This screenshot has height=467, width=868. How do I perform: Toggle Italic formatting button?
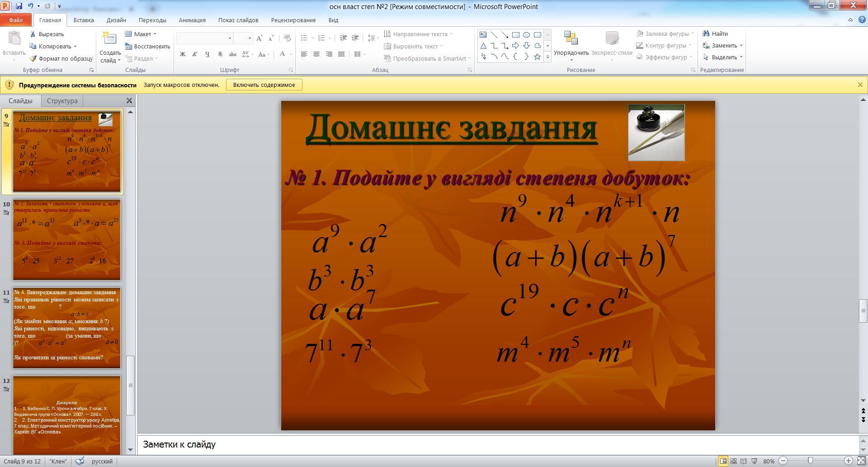click(x=195, y=54)
